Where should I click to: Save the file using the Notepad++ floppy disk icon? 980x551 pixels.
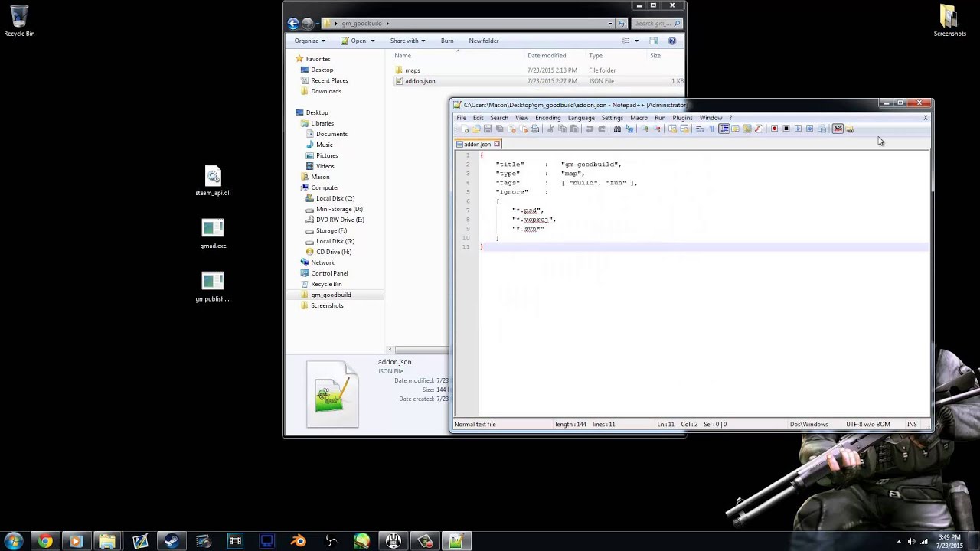[x=488, y=129]
